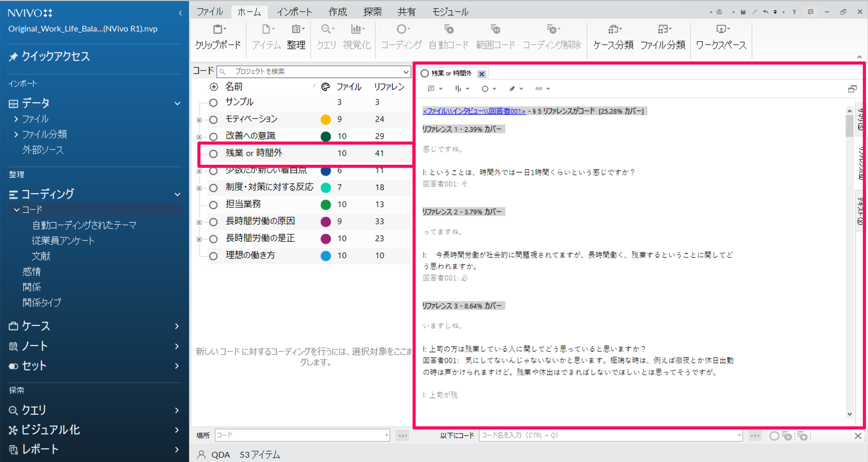Select the circle for 理想の働き方 code
The height and width of the screenshot is (462, 868).
click(213, 256)
